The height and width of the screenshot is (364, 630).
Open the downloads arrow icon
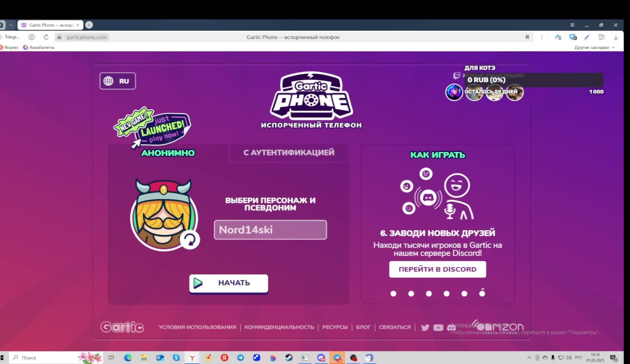(616, 37)
